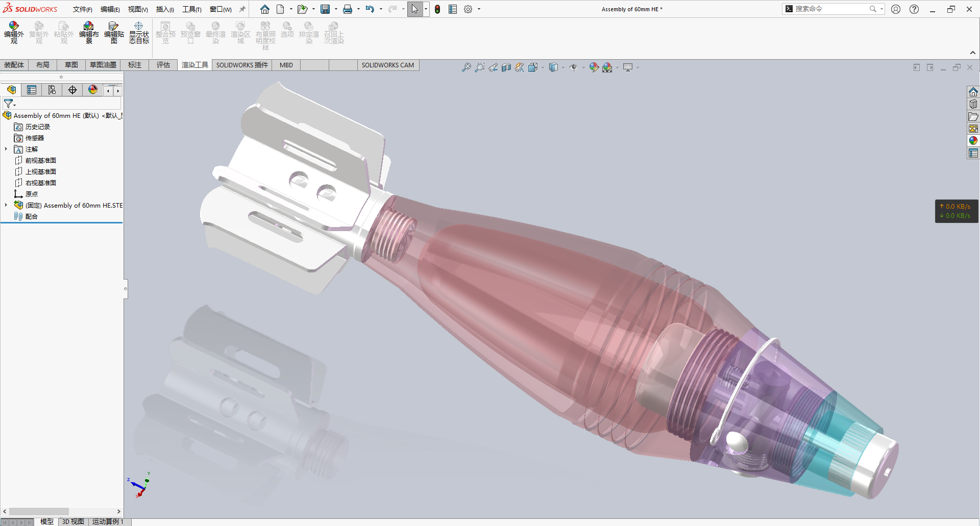Click the Rebuild traffic light icon
The width and height of the screenshot is (980, 526).
pyautogui.click(x=437, y=9)
